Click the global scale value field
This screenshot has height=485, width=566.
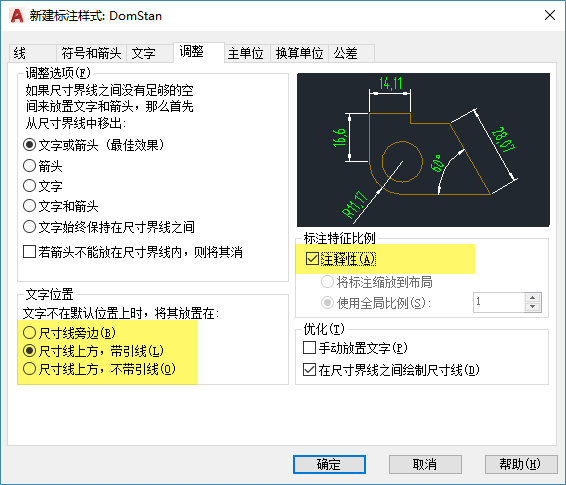pyautogui.click(x=499, y=302)
